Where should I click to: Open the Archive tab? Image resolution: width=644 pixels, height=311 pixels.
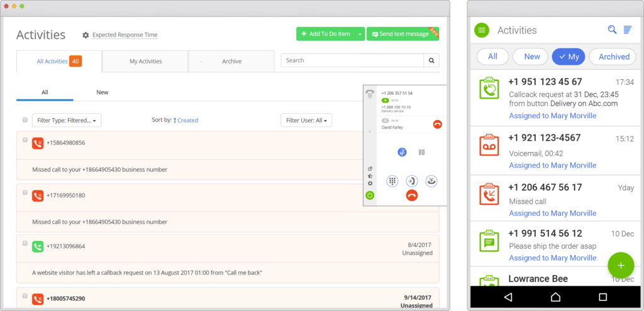(231, 61)
